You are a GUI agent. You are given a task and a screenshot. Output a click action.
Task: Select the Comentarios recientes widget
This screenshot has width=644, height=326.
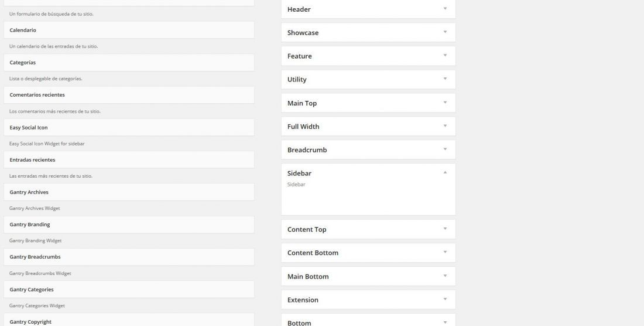[129, 95]
